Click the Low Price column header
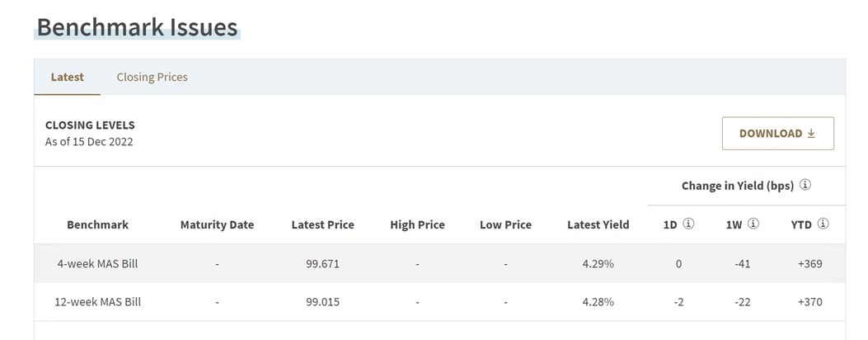Viewport: 868px width, 340px height. coord(505,224)
